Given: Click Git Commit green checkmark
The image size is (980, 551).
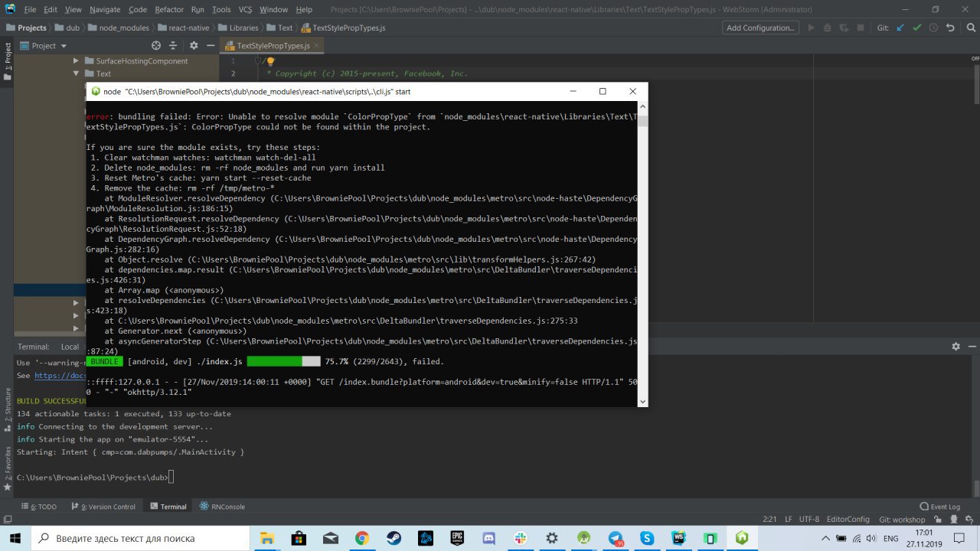Looking at the screenshot, I should [917, 28].
